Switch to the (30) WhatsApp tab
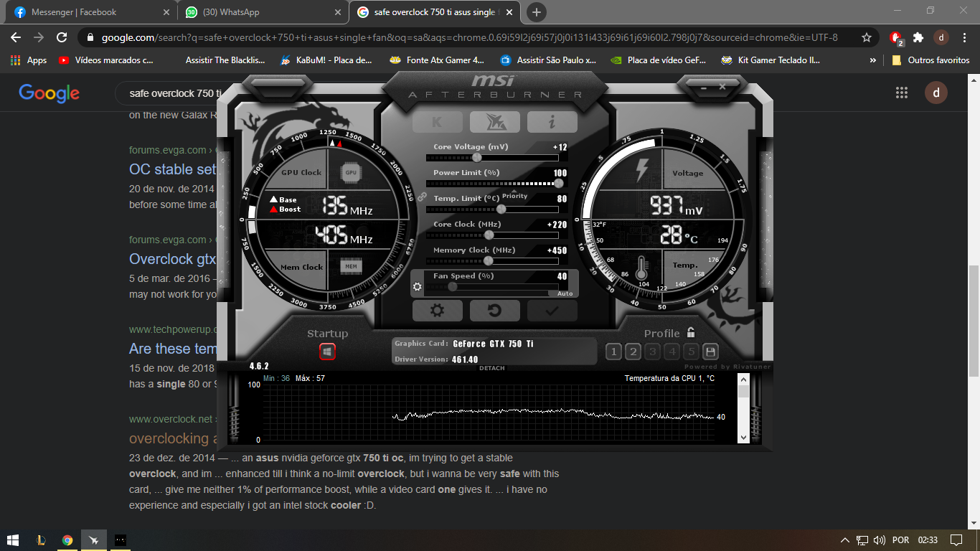 263,12
